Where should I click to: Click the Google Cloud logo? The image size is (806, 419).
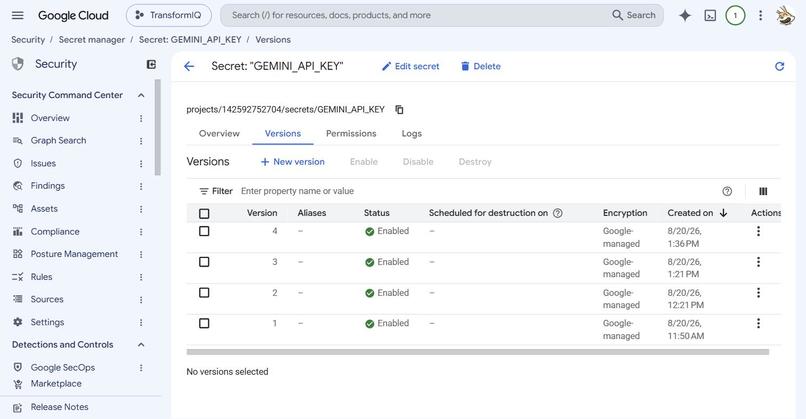[73, 15]
